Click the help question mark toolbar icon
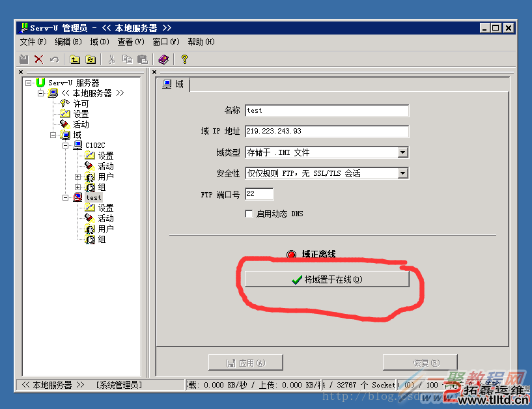532x409 pixels. (184, 59)
